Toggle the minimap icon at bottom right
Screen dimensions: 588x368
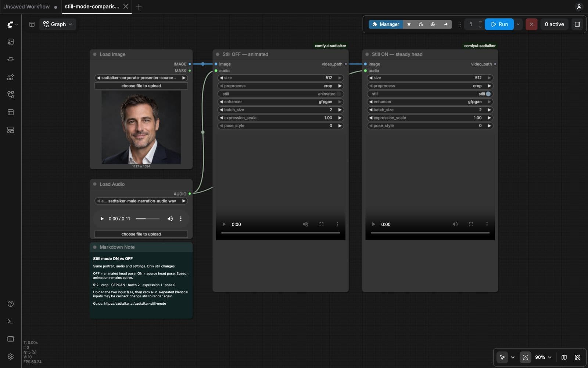coord(564,357)
